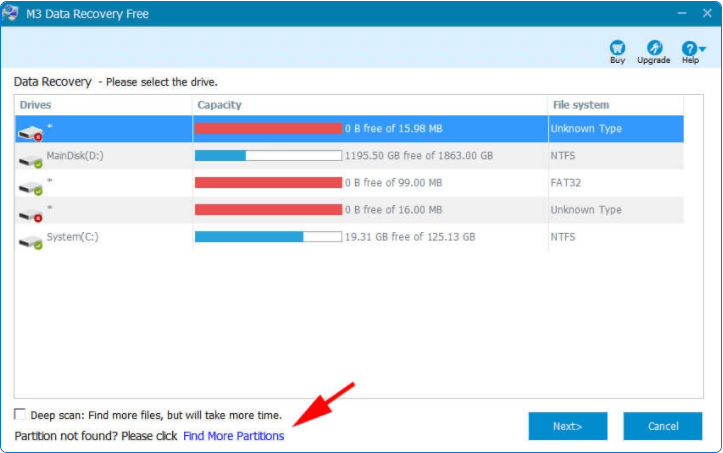Click the M3 Data Recovery app icon

pos(10,13)
